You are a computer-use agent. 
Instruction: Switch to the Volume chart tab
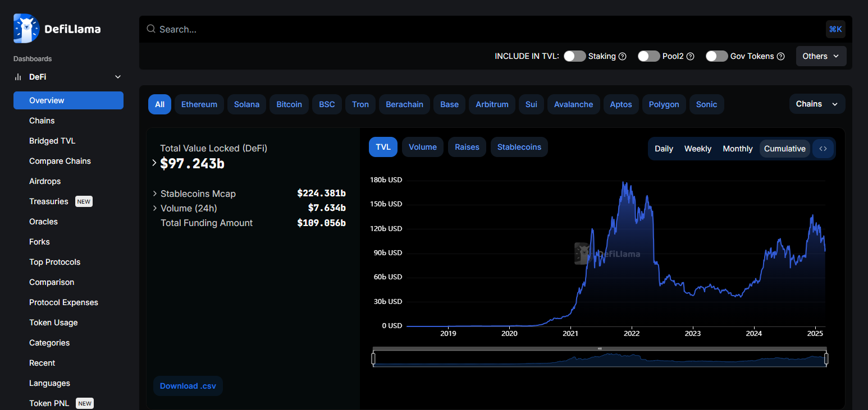click(x=422, y=146)
